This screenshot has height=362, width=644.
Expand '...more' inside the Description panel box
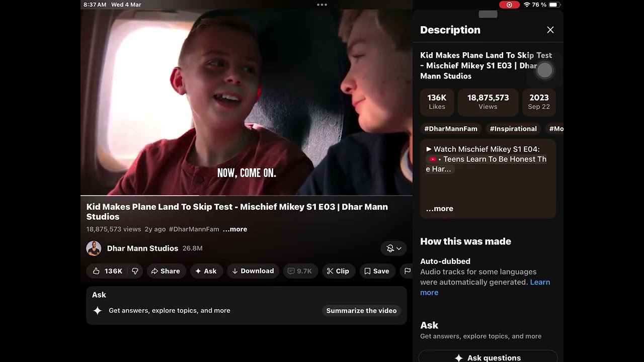click(440, 209)
